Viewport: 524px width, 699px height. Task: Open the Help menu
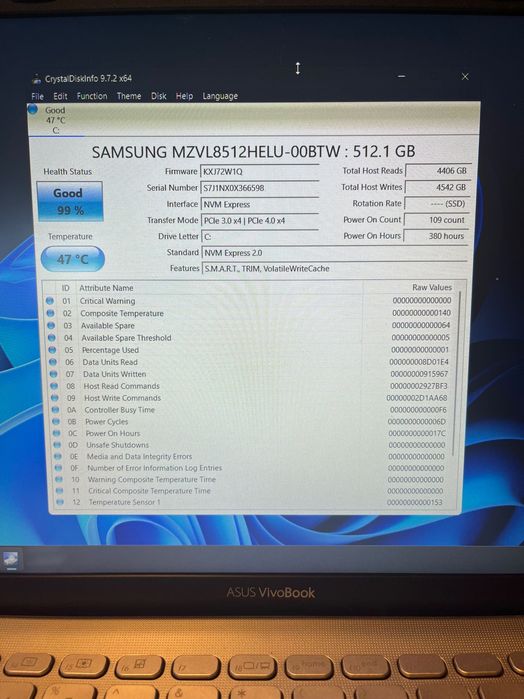click(x=184, y=96)
